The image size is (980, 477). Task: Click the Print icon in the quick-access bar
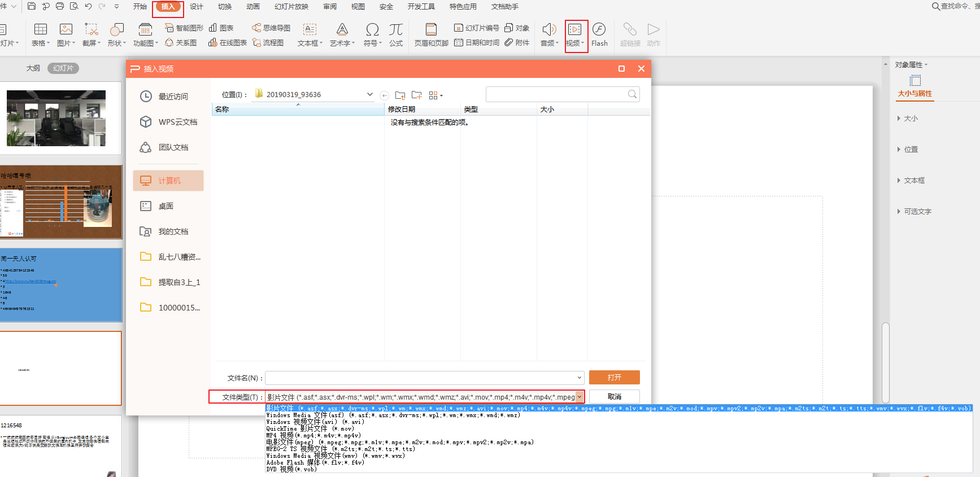(x=60, y=6)
